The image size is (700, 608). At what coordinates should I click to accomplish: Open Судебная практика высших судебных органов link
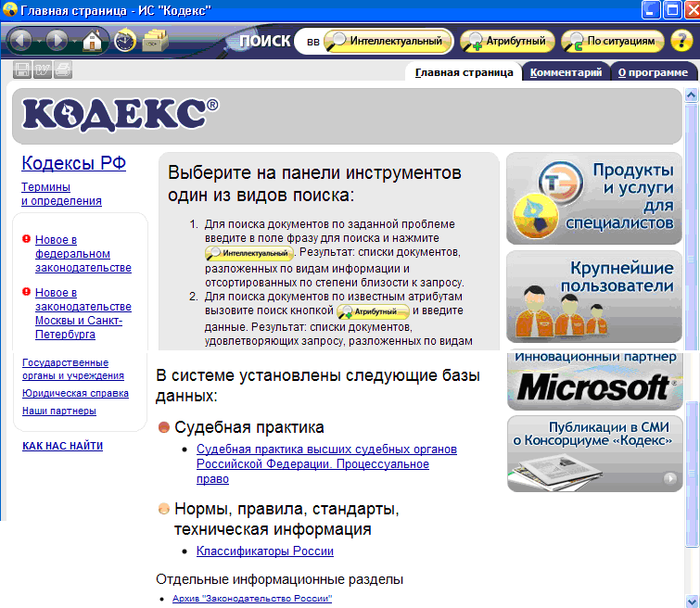coord(326,463)
